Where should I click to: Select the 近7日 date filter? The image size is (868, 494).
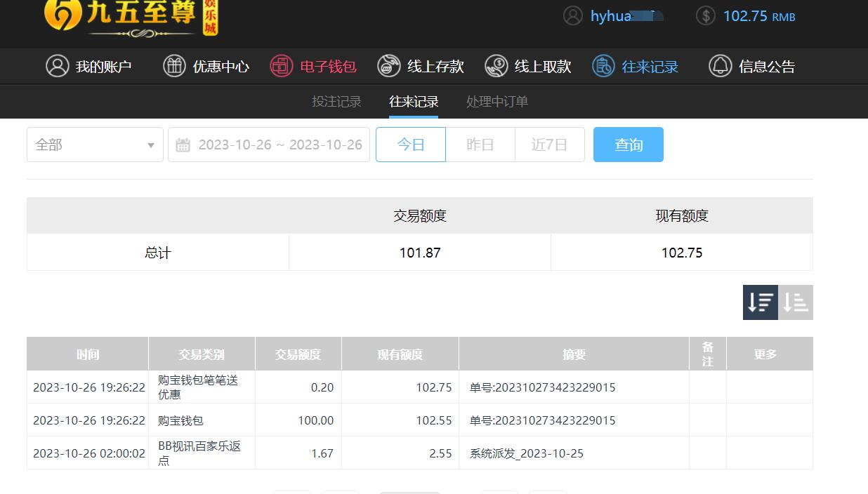pos(549,145)
